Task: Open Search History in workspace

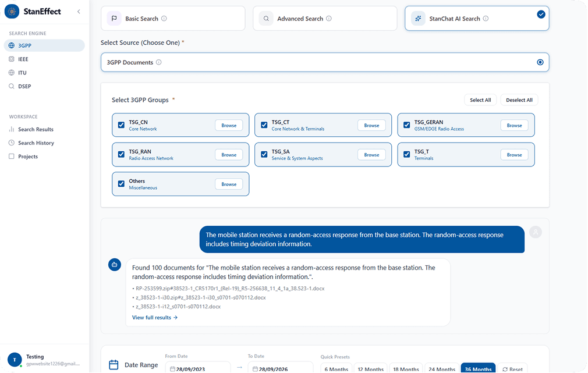Action: 44,143
